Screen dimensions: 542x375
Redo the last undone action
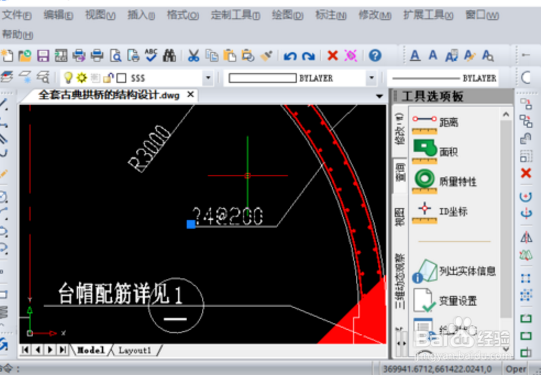tap(308, 56)
